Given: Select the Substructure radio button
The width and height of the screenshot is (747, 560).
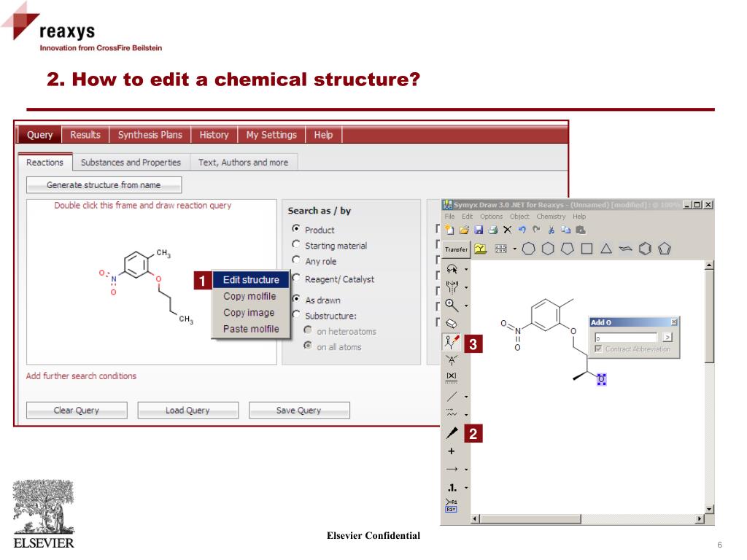Looking at the screenshot, I should coord(296,314).
